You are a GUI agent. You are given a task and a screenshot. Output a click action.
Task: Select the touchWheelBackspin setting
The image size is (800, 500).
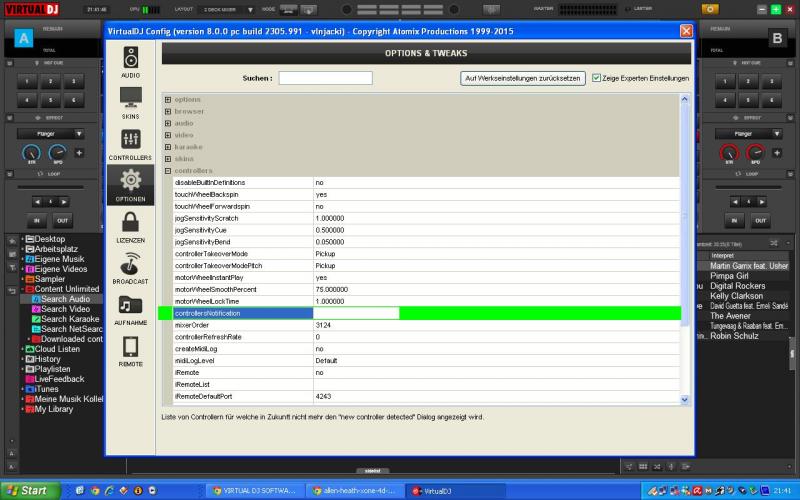[207, 194]
